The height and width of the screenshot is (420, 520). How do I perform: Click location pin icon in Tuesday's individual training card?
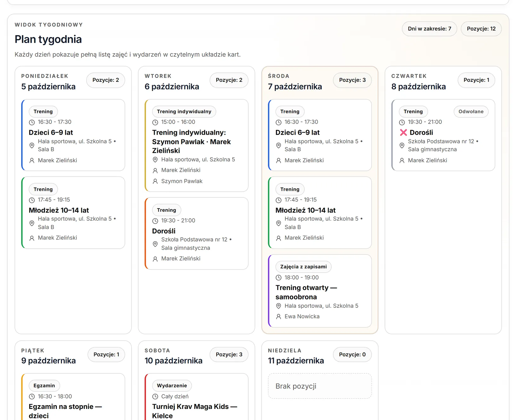click(155, 159)
